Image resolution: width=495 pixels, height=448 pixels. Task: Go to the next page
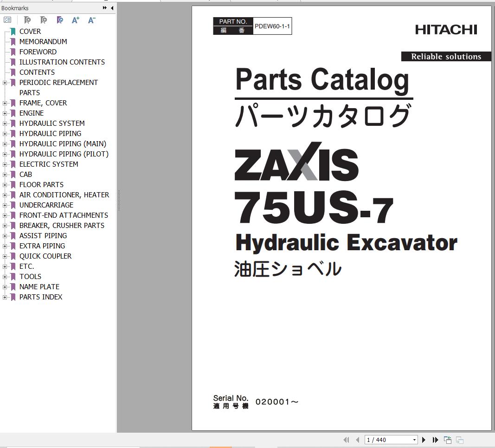click(424, 440)
